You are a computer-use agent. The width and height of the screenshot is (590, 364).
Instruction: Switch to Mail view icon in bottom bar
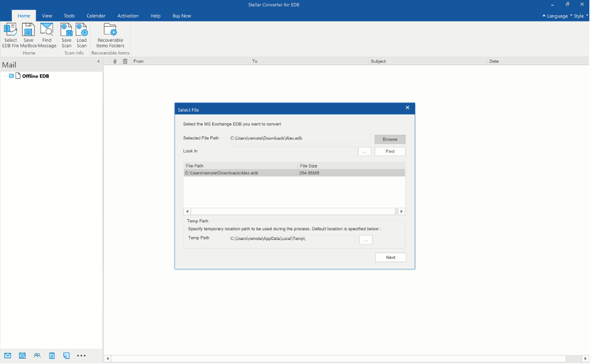(x=8, y=356)
